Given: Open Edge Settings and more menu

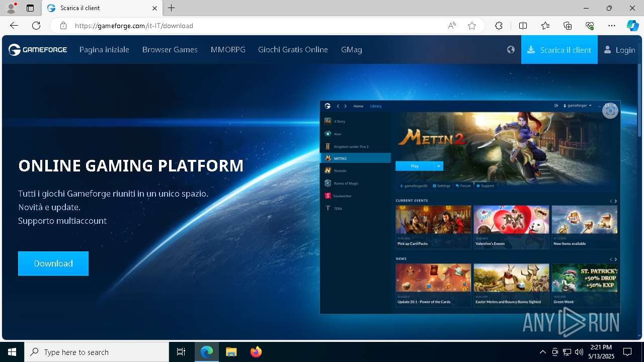Looking at the screenshot, I should tap(612, 26).
